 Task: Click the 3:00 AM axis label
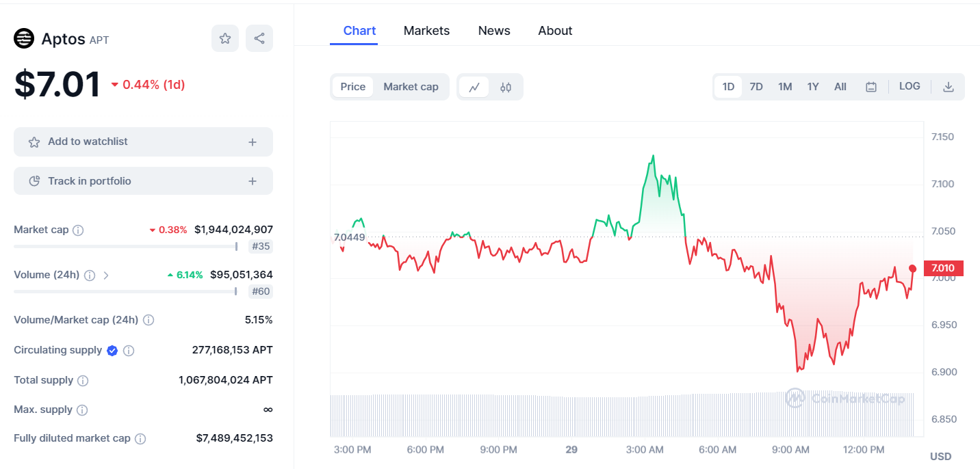(x=645, y=450)
